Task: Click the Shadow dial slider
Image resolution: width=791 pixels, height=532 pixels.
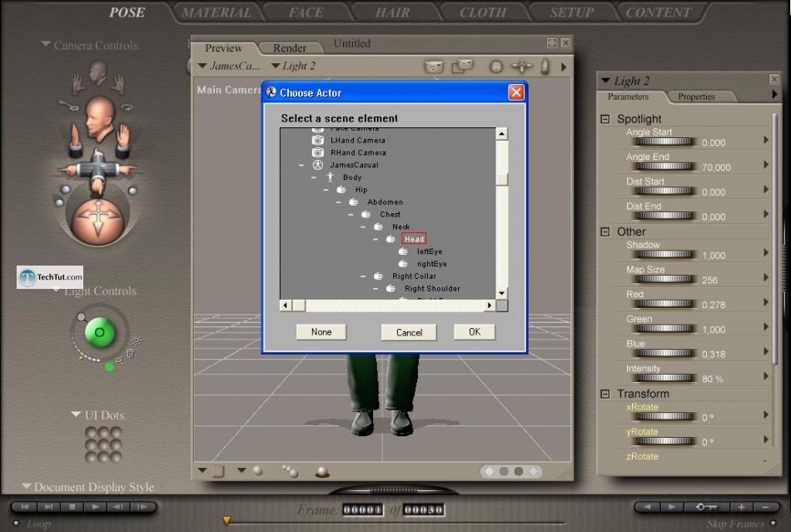Action: 664,254
